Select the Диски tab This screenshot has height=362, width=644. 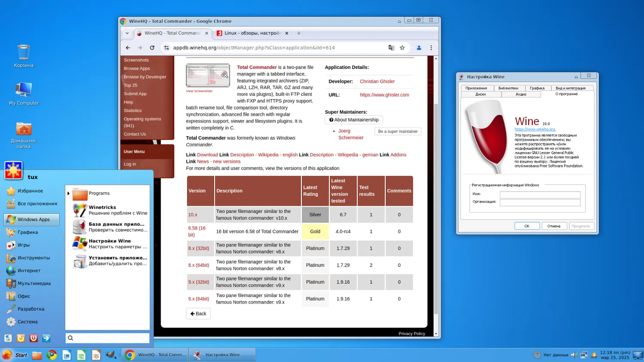click(x=480, y=94)
